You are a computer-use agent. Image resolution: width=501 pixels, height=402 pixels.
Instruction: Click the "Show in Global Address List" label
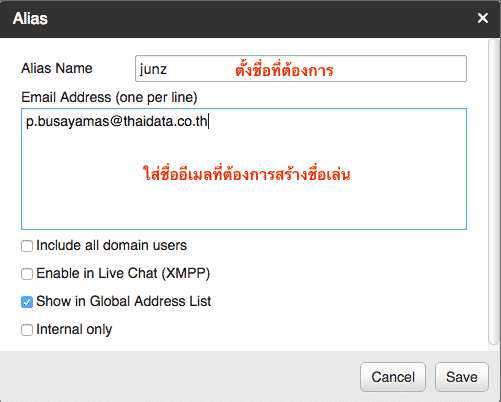[x=124, y=301]
